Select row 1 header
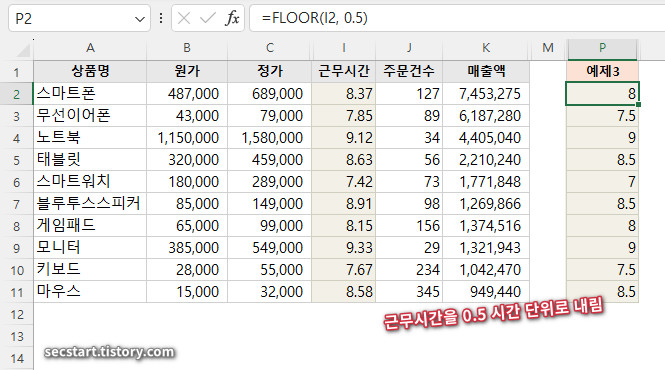This screenshot has height=370, width=665. [17, 71]
